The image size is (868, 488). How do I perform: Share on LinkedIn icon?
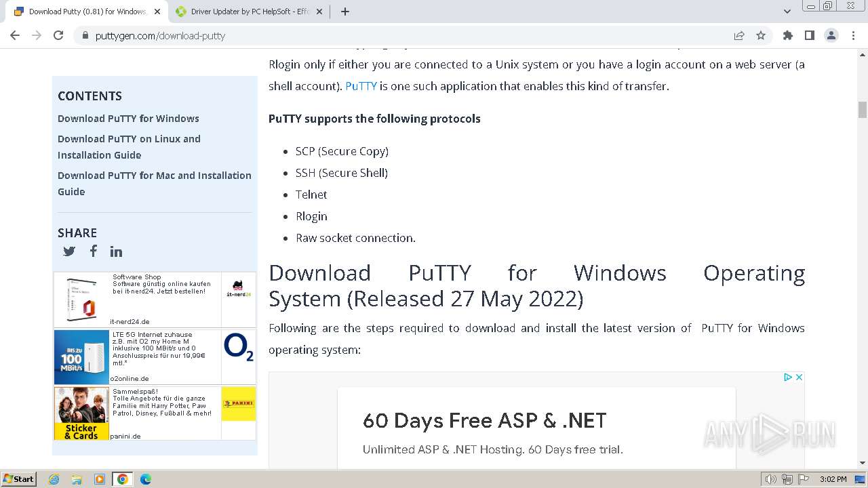tap(117, 251)
